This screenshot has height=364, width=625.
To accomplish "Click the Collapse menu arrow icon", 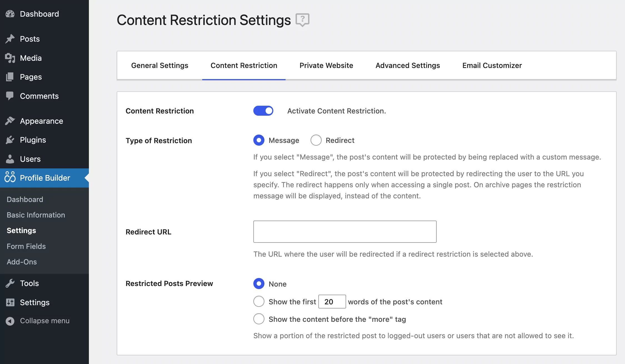I will 10,321.
